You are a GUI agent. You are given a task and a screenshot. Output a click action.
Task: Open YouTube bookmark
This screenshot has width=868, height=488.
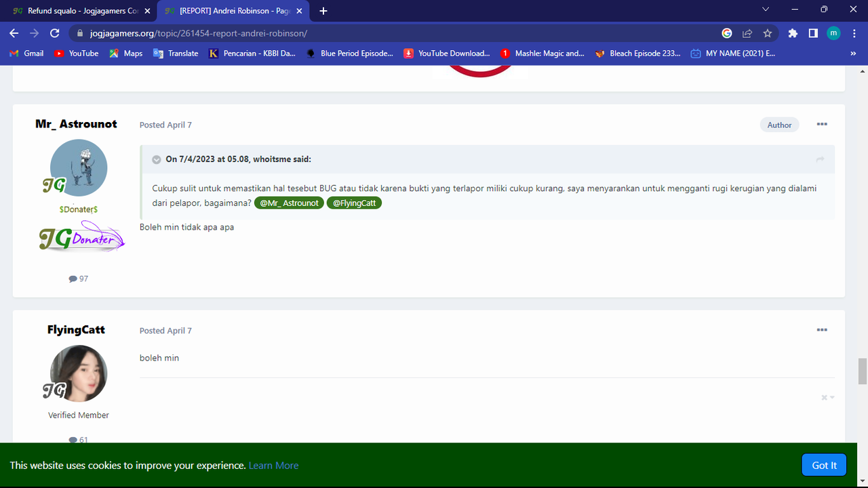76,53
